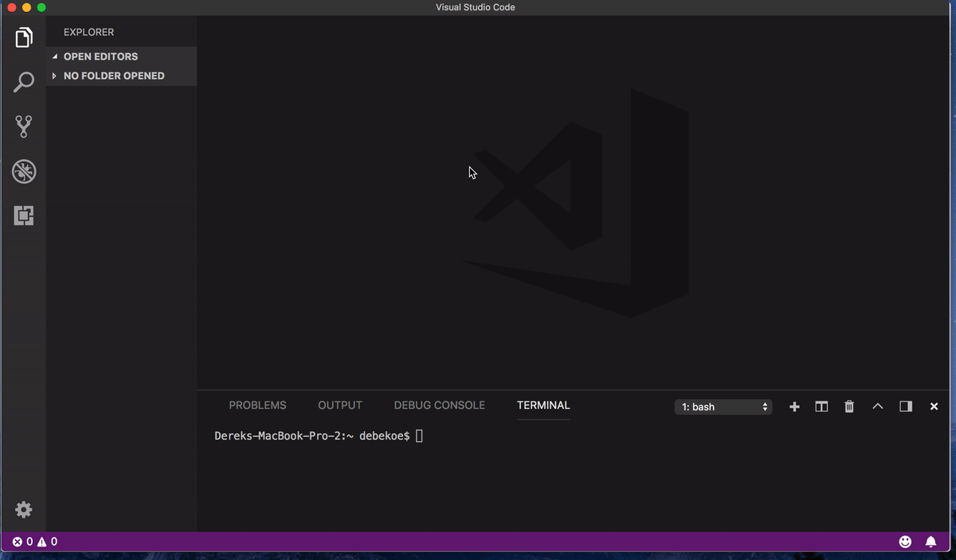Select the Terminal tab
Viewport: 956px width, 560px height.
tap(543, 405)
